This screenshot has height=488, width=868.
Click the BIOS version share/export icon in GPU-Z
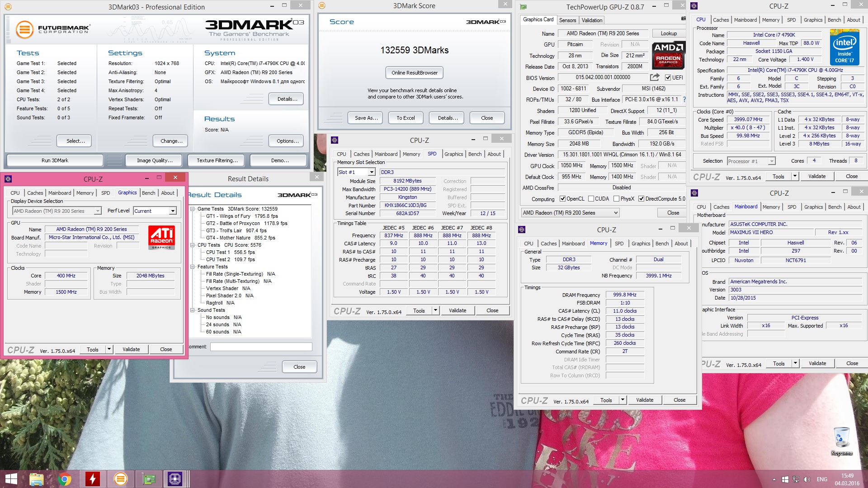(655, 77)
